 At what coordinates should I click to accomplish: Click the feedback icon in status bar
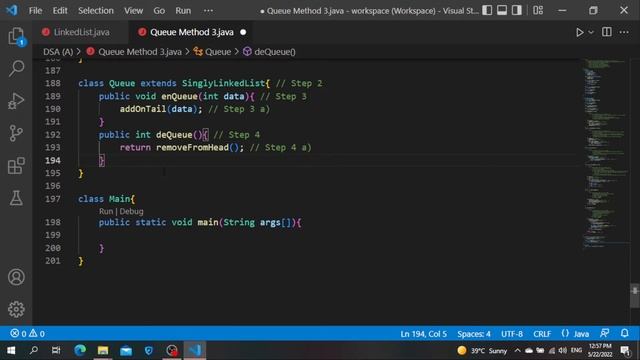(604, 333)
